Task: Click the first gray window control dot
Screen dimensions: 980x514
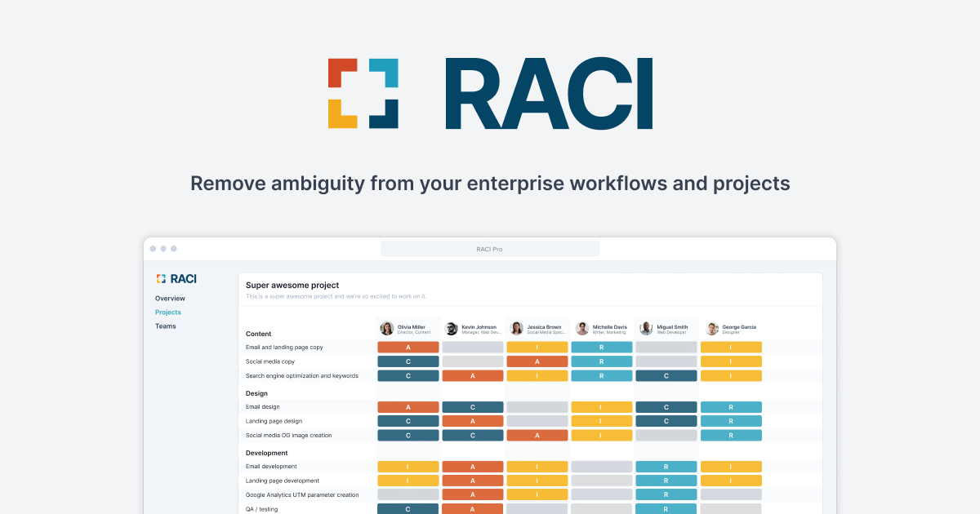Action: click(153, 249)
